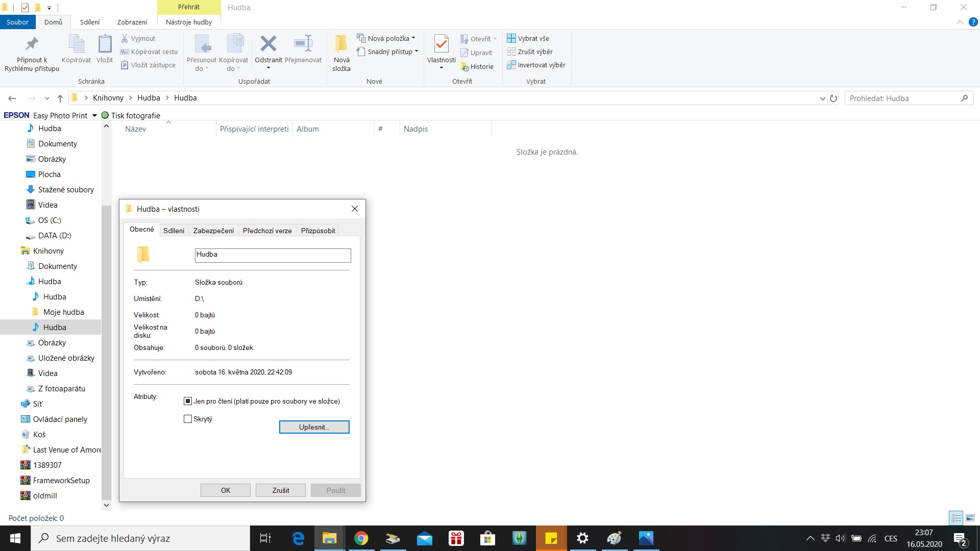
Task: Open the Zobrazení ribbon tab
Action: pyautogui.click(x=132, y=22)
